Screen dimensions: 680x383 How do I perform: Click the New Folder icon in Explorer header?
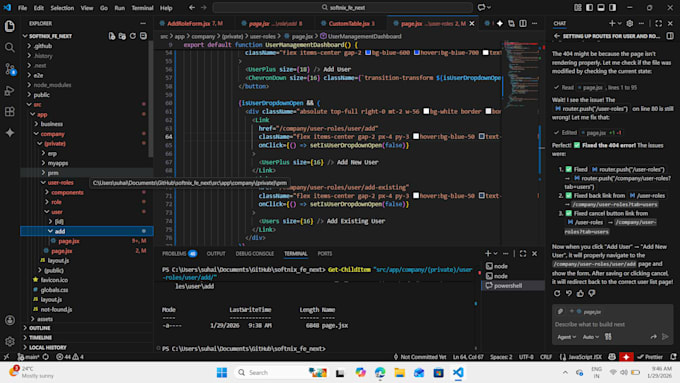point(122,36)
